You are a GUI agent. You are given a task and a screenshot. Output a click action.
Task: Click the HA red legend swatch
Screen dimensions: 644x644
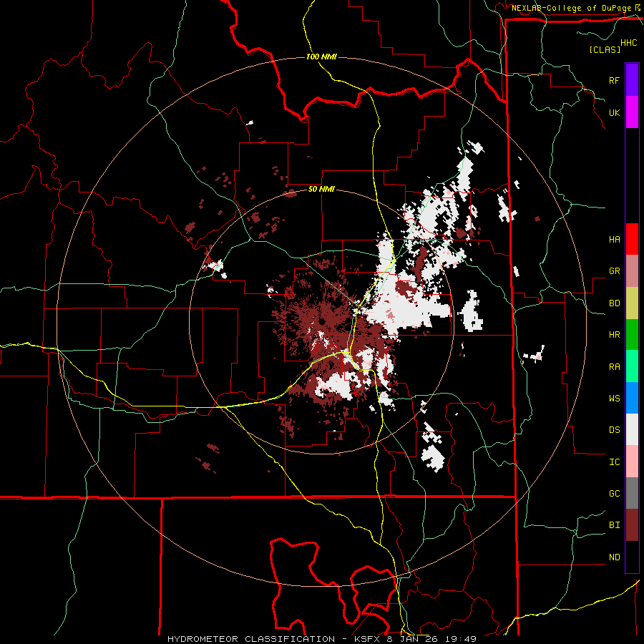tap(632, 239)
